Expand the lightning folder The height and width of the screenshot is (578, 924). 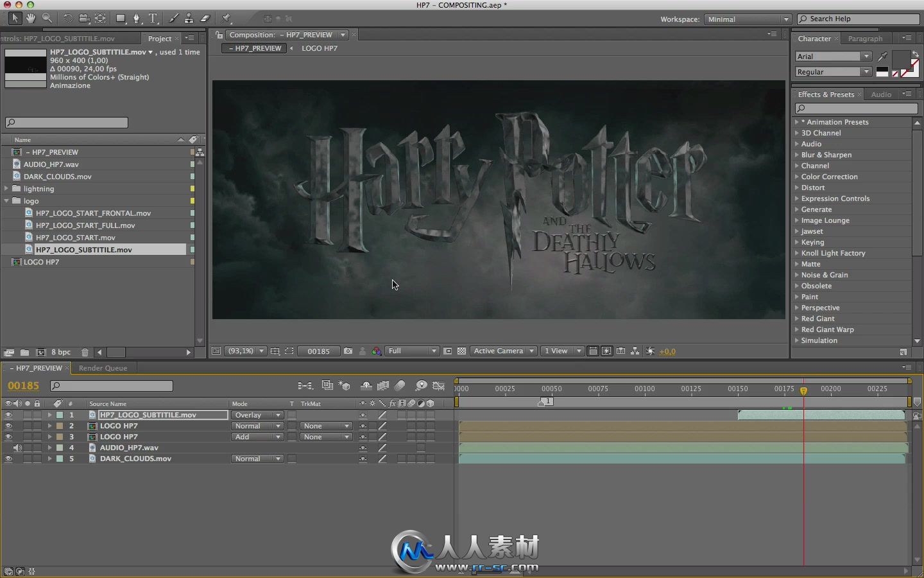point(6,189)
